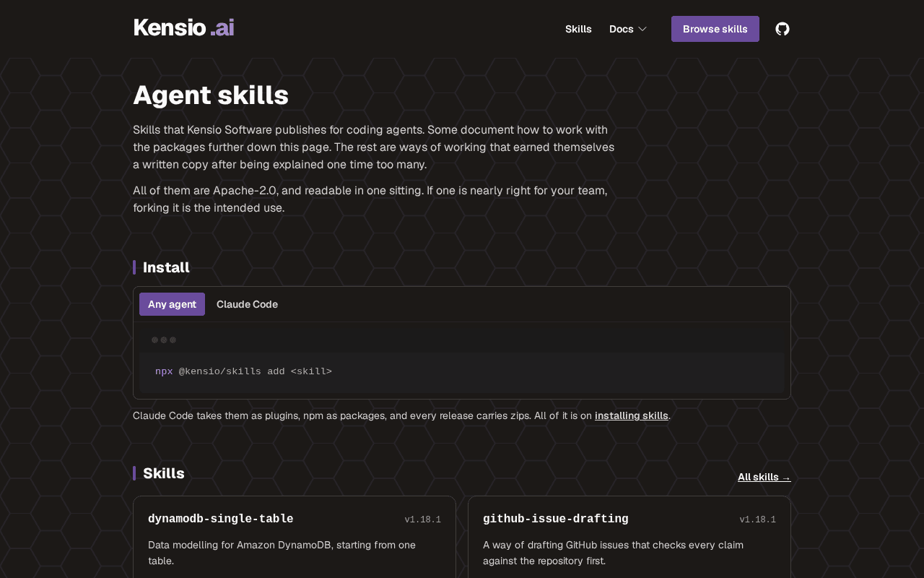Open the github-issue-drafting skill card
Viewport: 924px width, 578px height.
pyautogui.click(x=629, y=537)
